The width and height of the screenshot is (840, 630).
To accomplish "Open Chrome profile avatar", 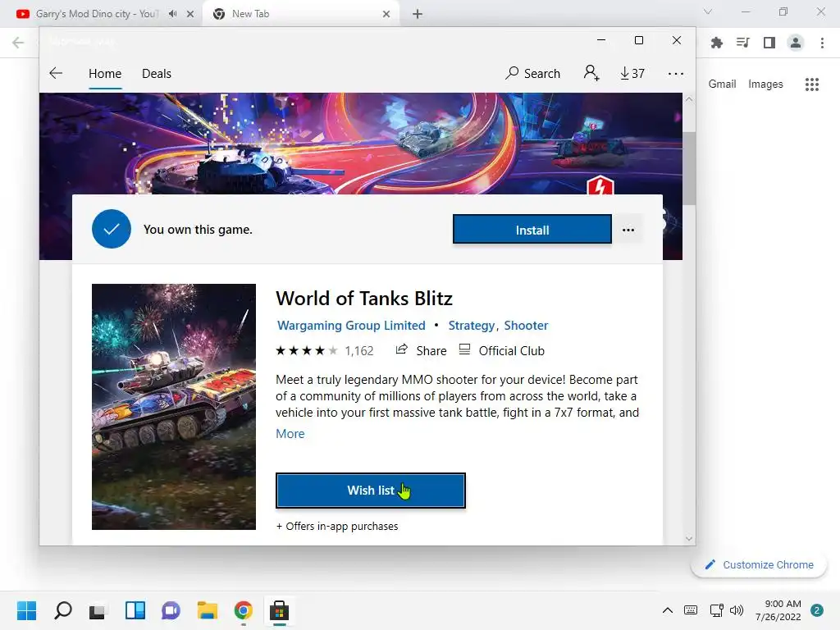I will tap(796, 43).
